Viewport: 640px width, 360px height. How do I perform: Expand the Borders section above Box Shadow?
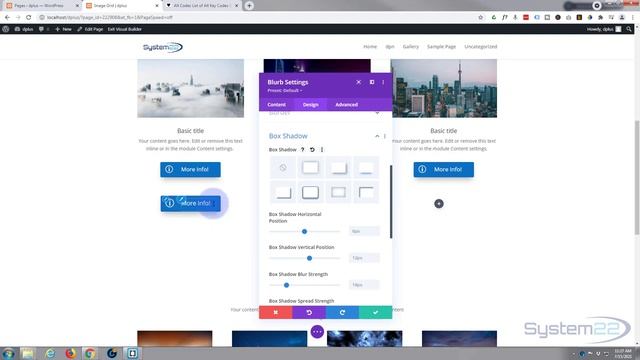tap(324, 113)
